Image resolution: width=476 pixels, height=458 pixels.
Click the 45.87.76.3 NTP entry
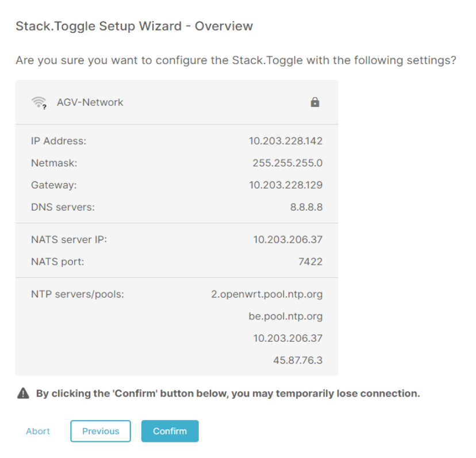298,361
